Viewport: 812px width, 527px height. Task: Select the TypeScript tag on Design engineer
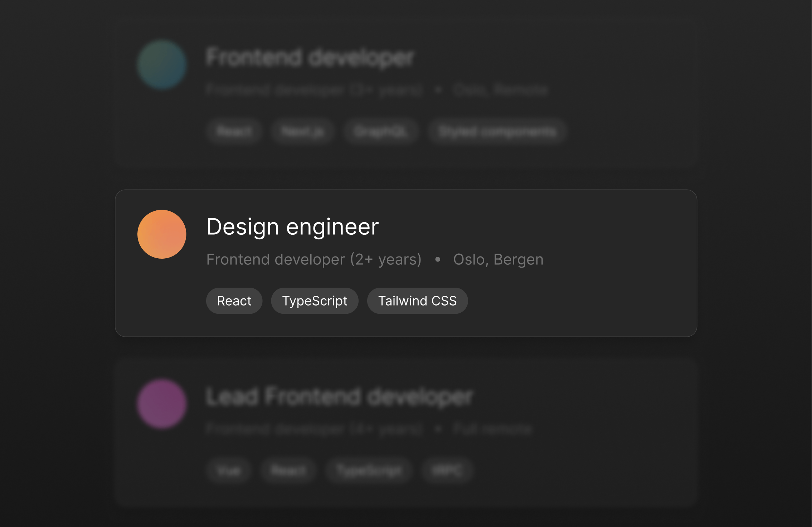315,301
